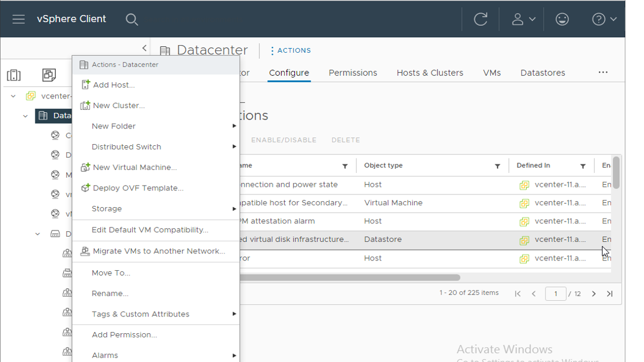Refresh using the circular arrow icon
Image resolution: width=644 pixels, height=362 pixels.
tap(481, 19)
